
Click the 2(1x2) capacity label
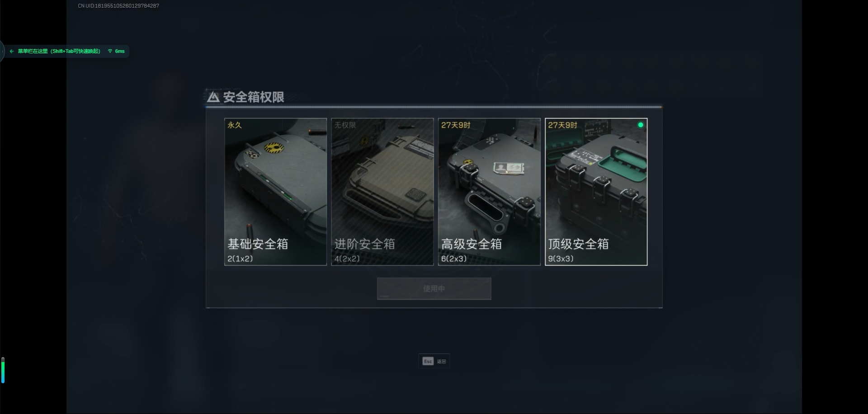pos(240,259)
